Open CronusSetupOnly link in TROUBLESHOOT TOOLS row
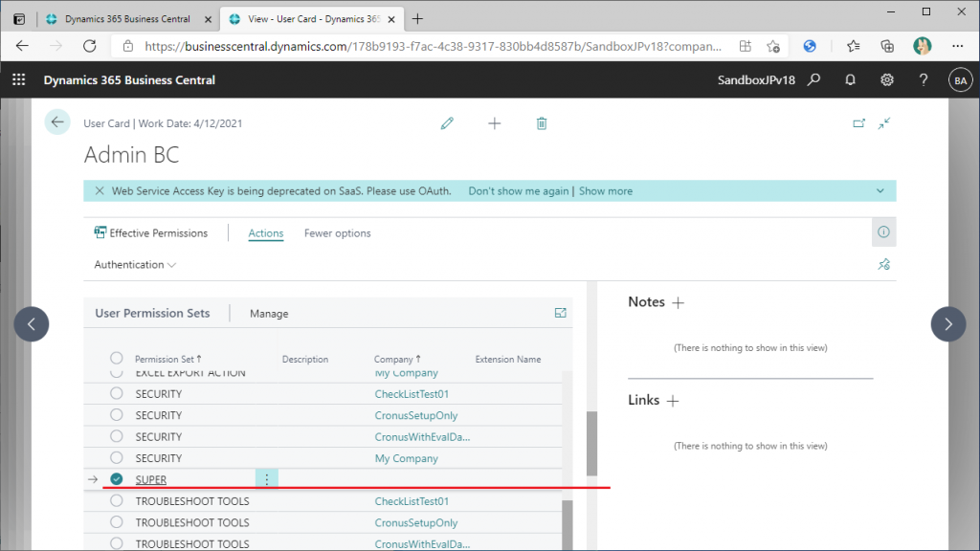 pyautogui.click(x=416, y=523)
